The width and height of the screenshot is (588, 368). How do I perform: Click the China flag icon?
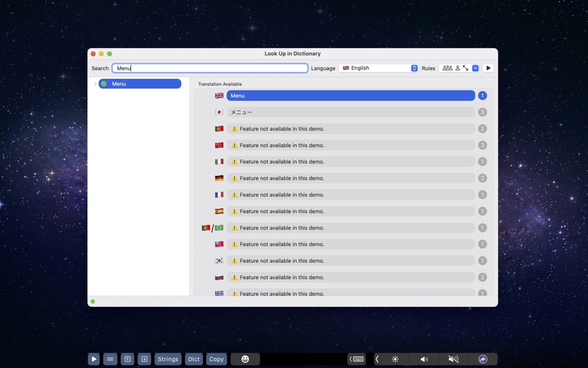(x=219, y=146)
